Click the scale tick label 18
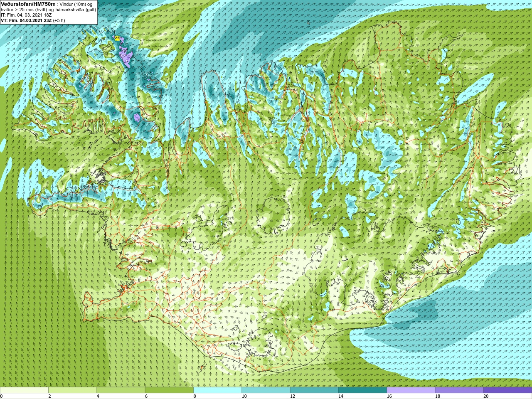 pos(438,396)
